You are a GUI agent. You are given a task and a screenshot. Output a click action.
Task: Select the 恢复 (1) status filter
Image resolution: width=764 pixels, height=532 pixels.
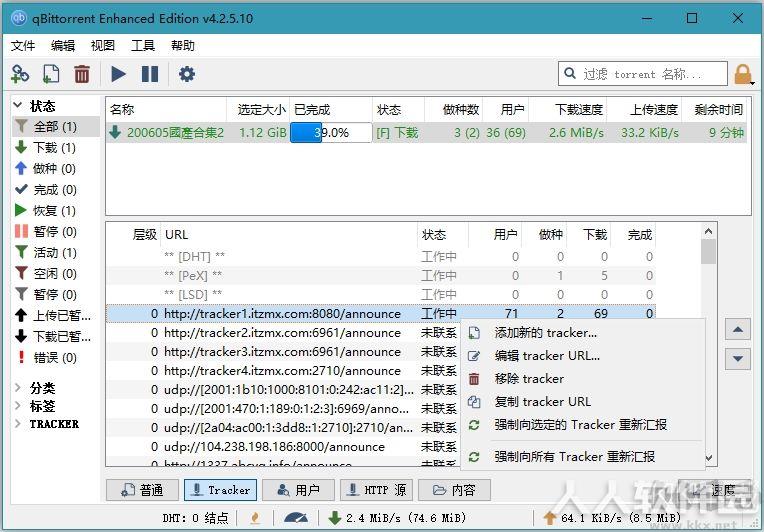[56, 210]
